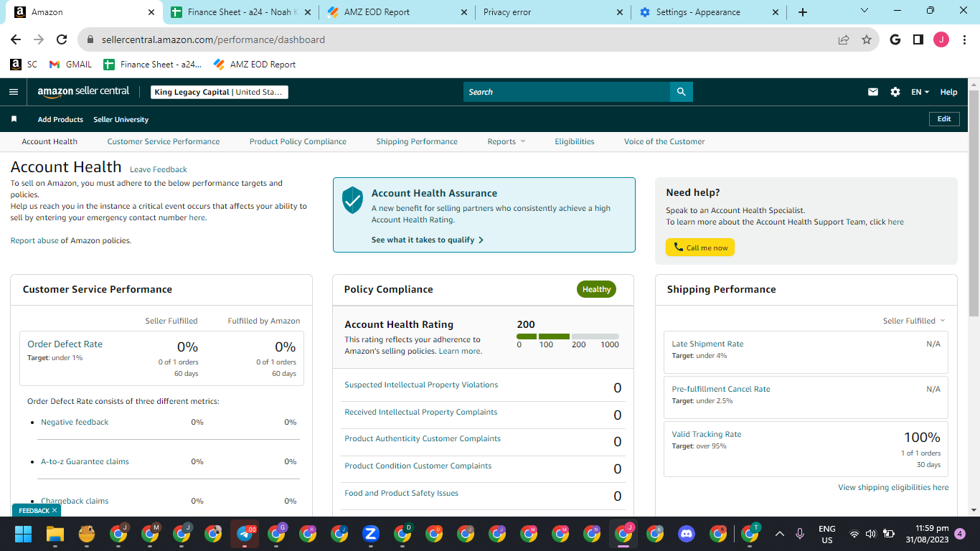Image resolution: width=980 pixels, height=551 pixels.
Task: Open File Explorer from the taskbar
Action: coord(55,534)
